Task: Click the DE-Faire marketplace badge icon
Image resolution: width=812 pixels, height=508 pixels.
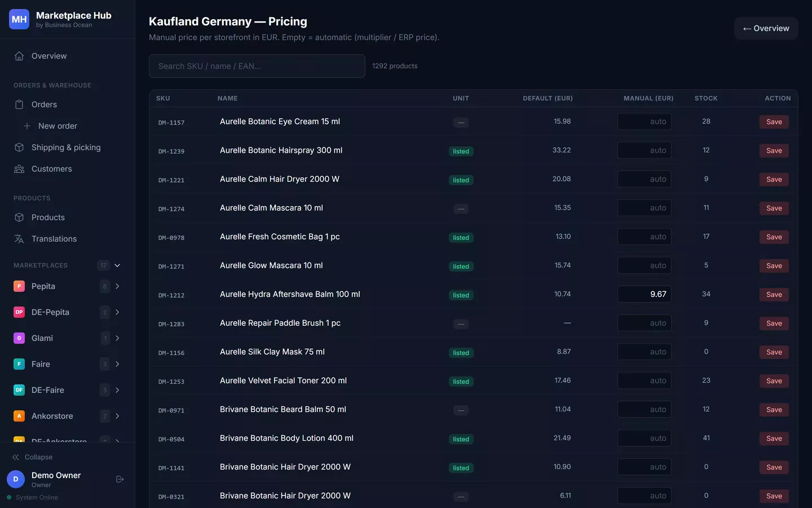Action: pyautogui.click(x=19, y=390)
